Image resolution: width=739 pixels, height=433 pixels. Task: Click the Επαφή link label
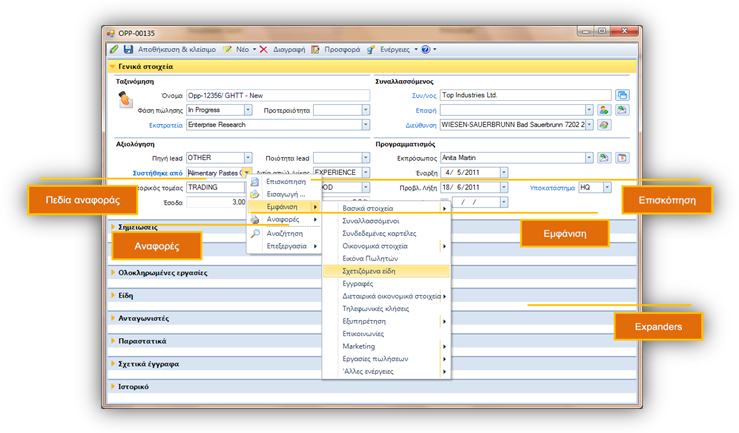coord(426,110)
